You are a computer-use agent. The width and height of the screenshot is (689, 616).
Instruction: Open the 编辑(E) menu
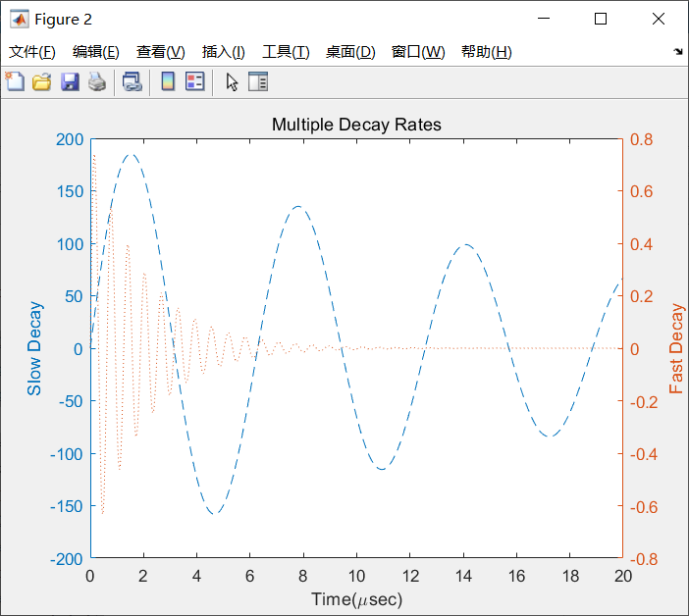(96, 52)
